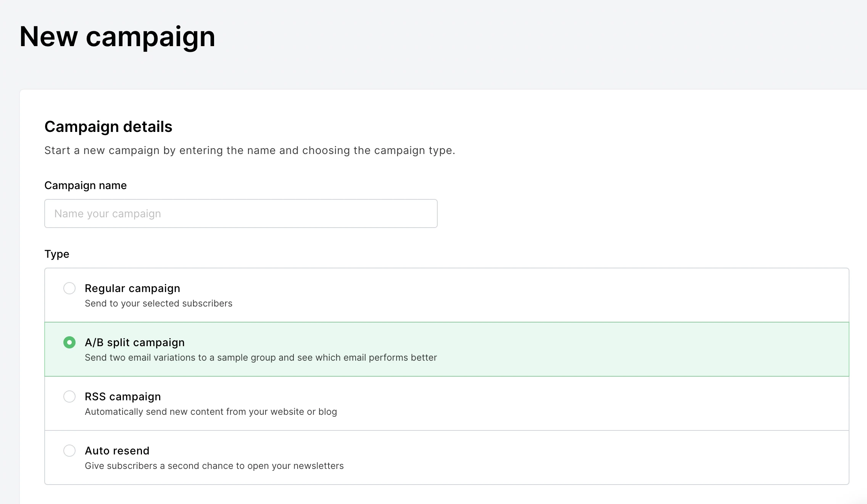
Task: Click the "Regular campaign" option title
Action: (x=132, y=288)
